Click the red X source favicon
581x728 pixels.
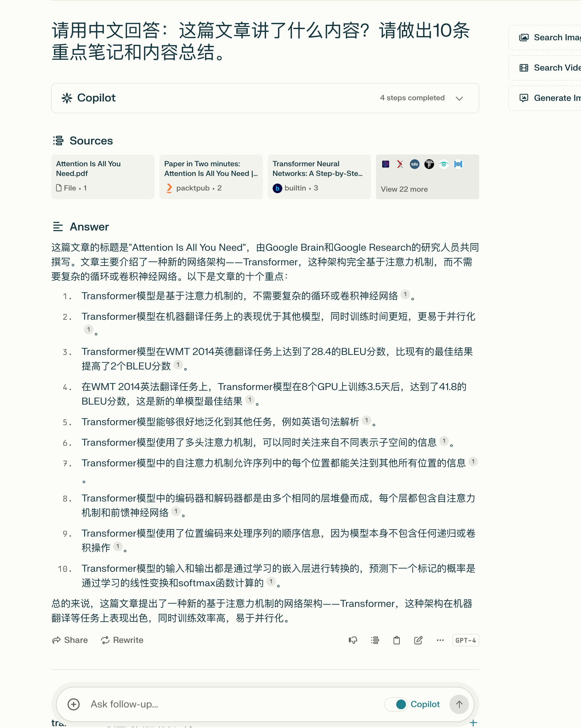[x=400, y=164]
